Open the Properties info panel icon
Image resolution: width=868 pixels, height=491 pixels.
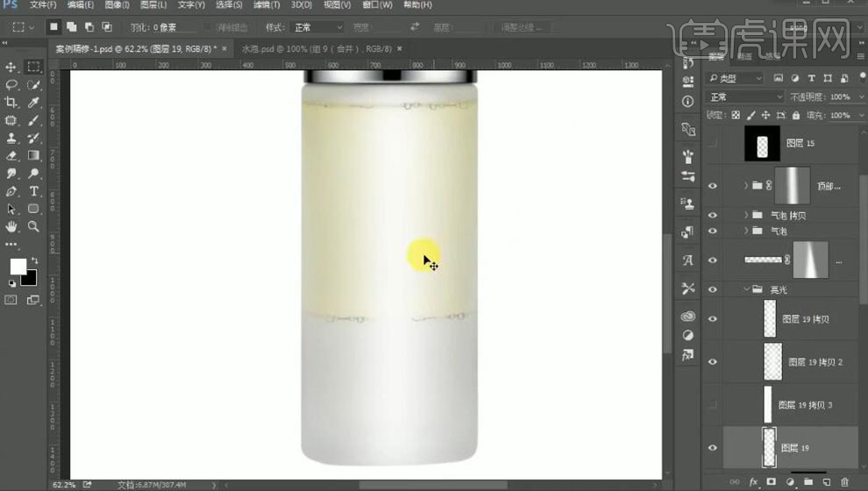click(x=687, y=102)
